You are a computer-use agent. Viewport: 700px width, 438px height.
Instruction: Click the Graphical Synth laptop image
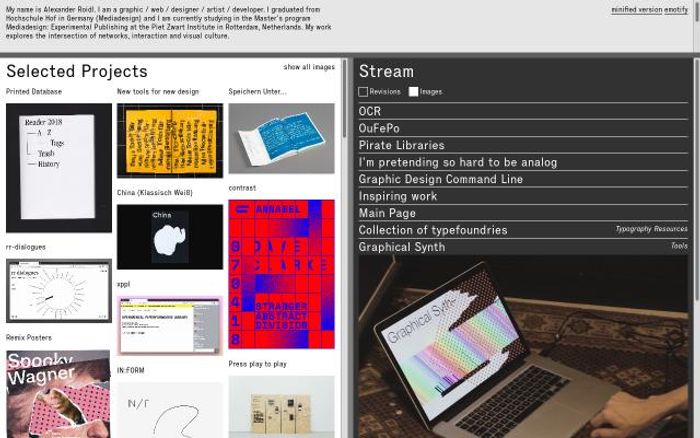pyautogui.click(x=523, y=345)
